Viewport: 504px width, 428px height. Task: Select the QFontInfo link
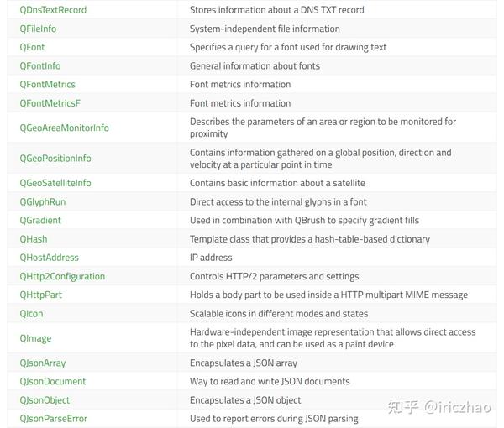pyautogui.click(x=40, y=65)
